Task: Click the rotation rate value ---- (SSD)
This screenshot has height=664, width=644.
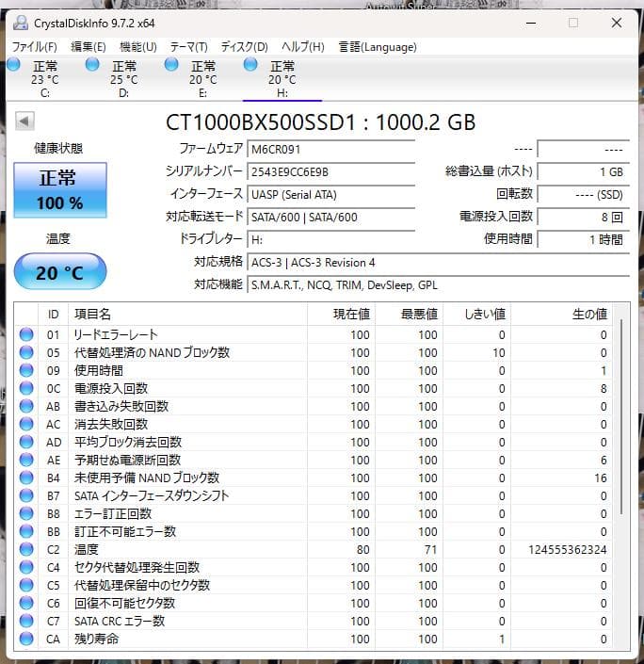Action: (x=584, y=194)
